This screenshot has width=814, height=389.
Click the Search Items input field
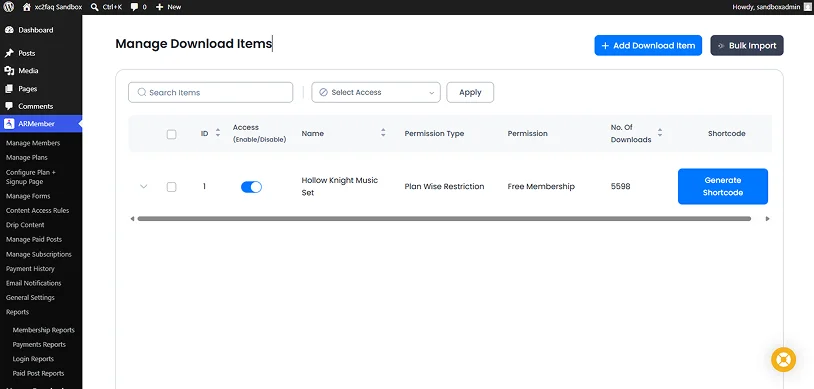click(x=210, y=92)
